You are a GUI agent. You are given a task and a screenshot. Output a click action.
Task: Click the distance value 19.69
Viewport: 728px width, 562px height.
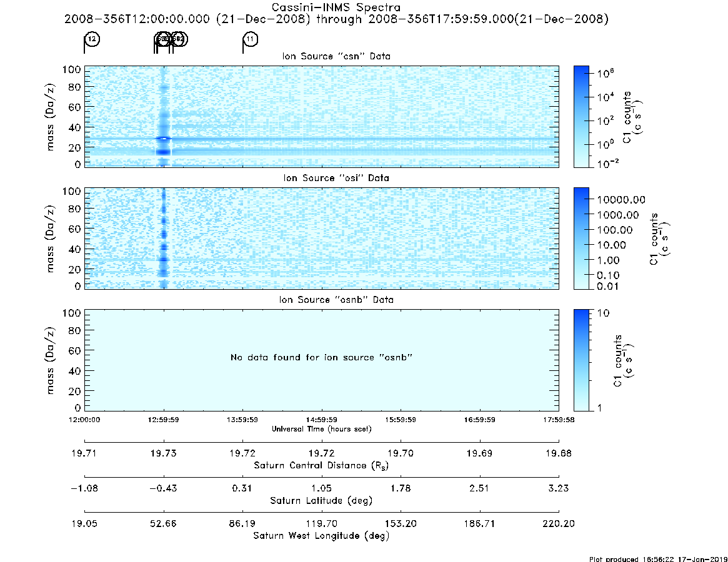[x=480, y=453]
